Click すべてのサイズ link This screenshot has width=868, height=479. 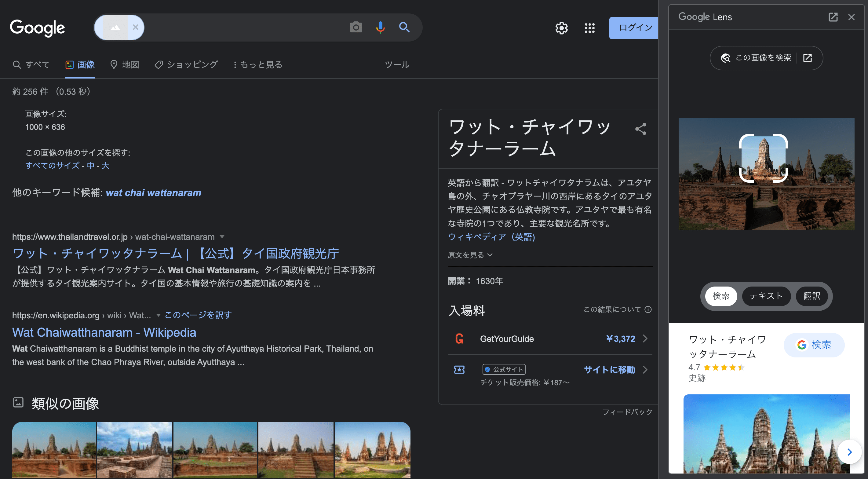click(x=53, y=166)
